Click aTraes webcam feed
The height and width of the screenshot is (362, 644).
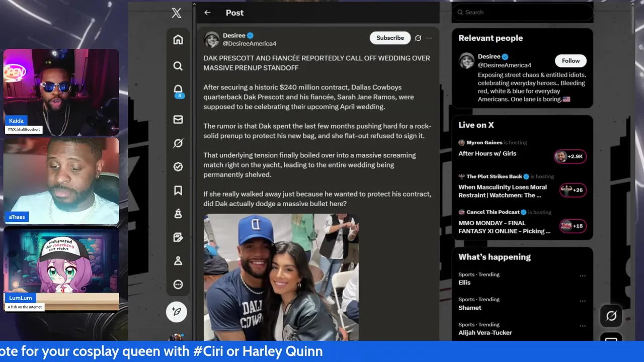tap(61, 181)
